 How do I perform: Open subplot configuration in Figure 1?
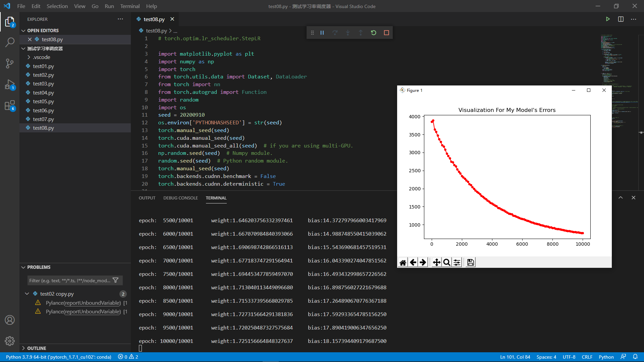(x=457, y=262)
